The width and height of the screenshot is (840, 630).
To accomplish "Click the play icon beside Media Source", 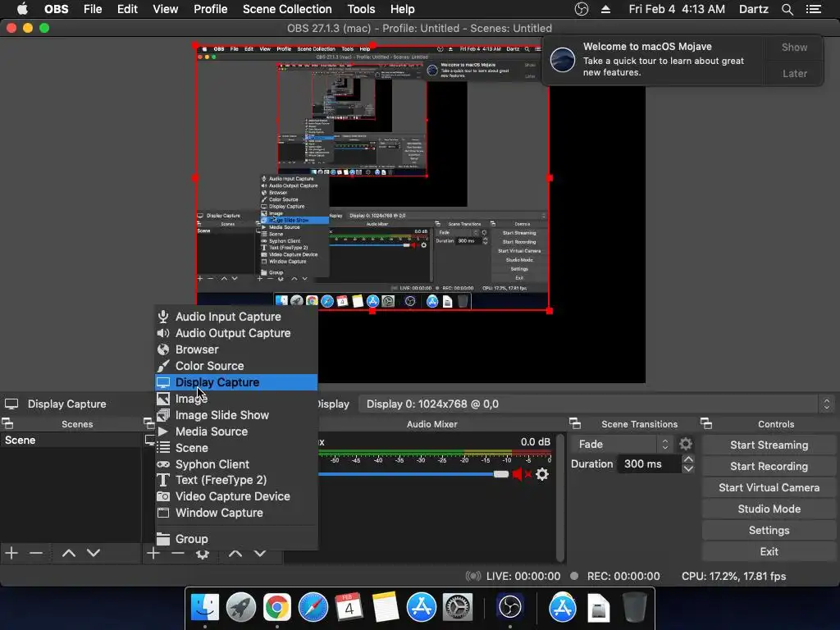I will point(163,431).
